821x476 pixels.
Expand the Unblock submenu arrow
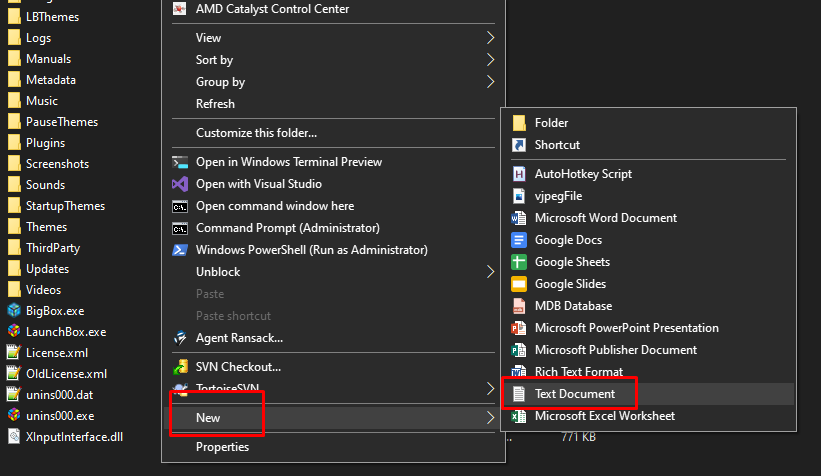(x=491, y=272)
